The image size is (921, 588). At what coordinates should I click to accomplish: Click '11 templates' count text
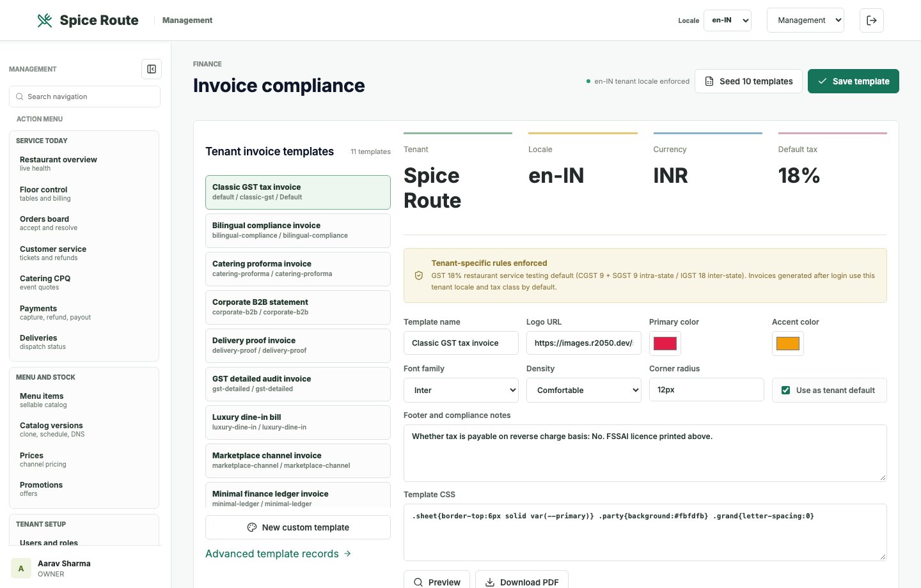(370, 151)
